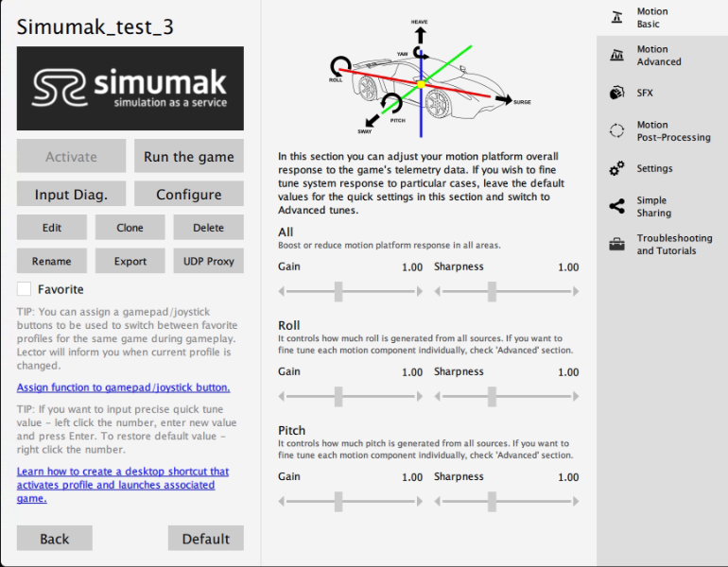728x567 pixels.
Task: Open Settings via the gears icon
Action: point(616,168)
